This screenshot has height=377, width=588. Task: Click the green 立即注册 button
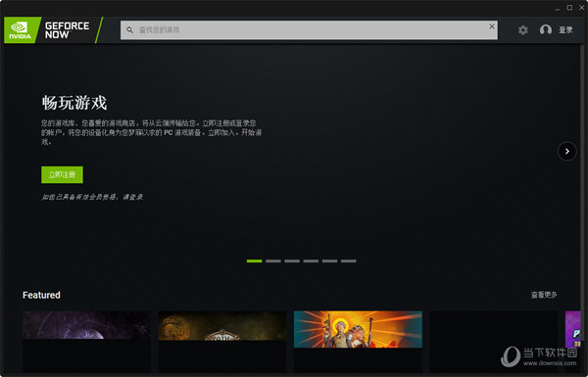tap(63, 175)
